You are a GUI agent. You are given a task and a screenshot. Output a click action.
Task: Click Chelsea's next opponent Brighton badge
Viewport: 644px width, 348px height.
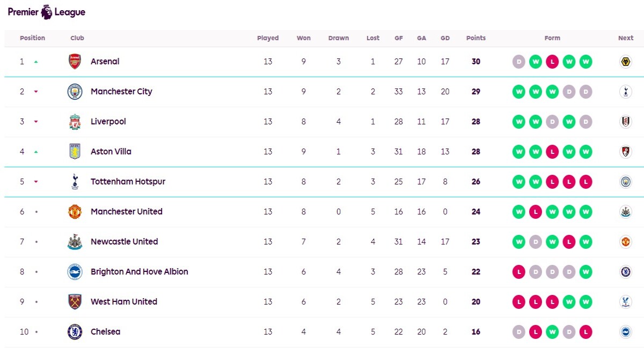click(x=625, y=332)
